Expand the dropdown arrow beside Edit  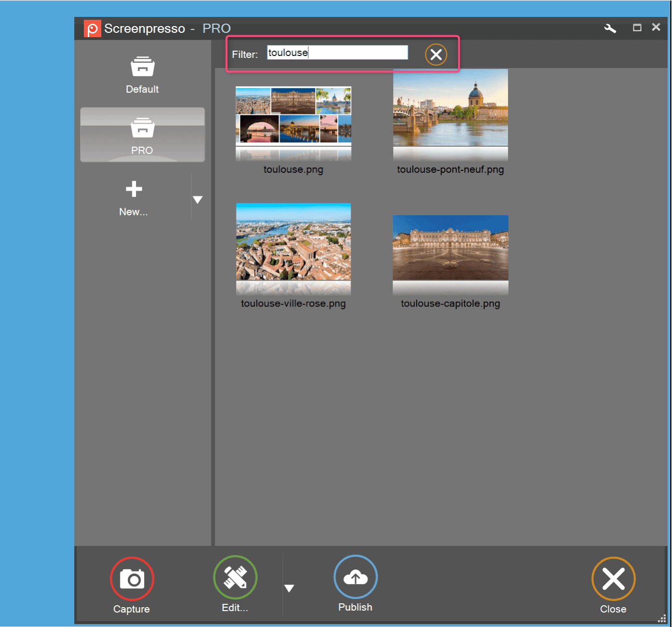tap(289, 588)
